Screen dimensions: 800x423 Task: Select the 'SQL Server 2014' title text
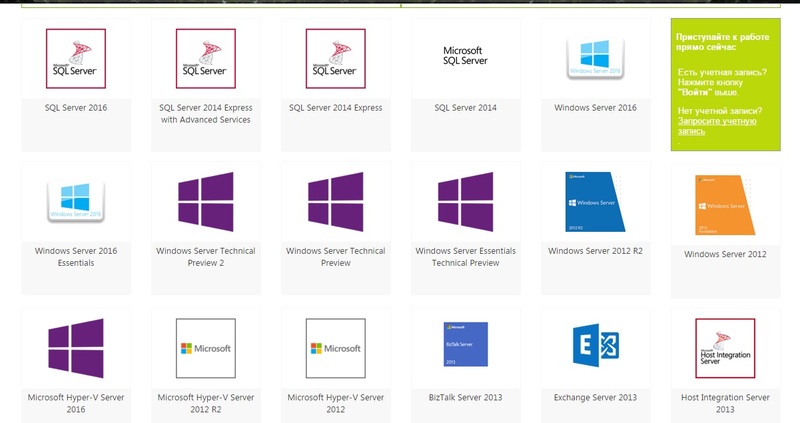(x=465, y=108)
